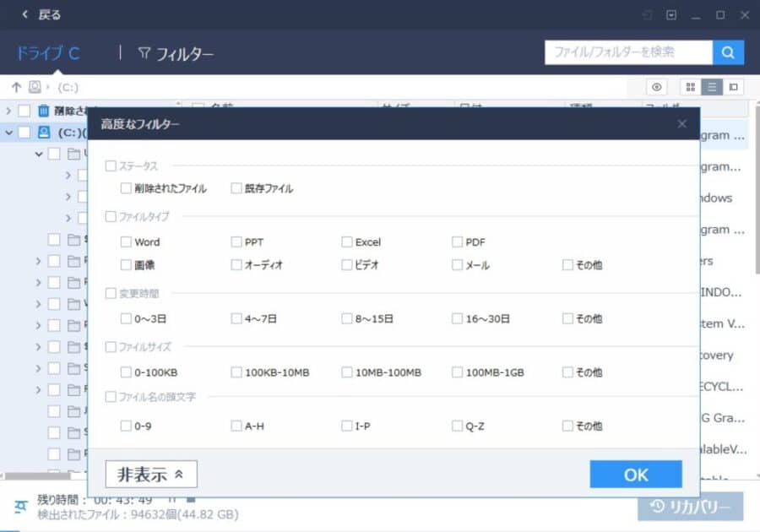Check the 16〜30日 option
Image resolution: width=760 pixels, height=532 pixels.
[x=457, y=318]
